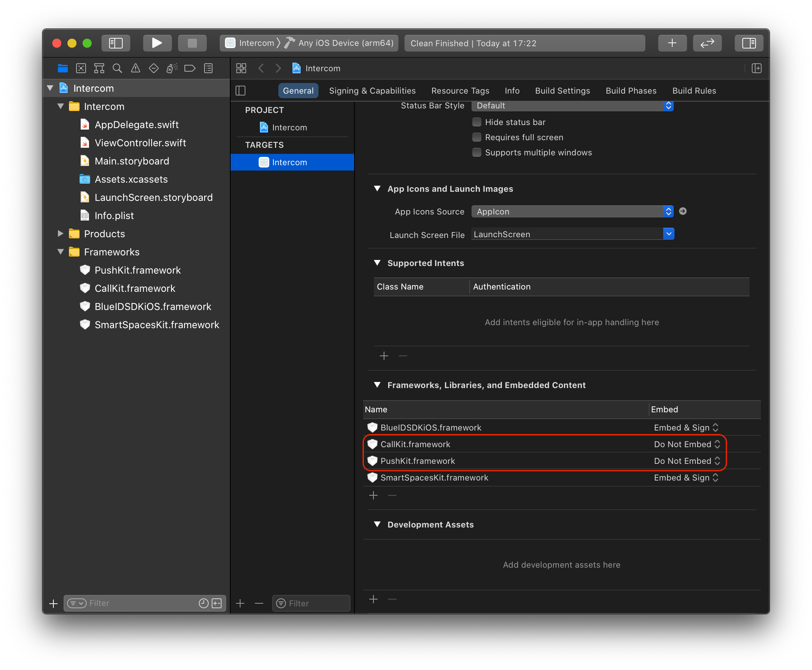Viewport: 812px width, 670px height.
Task: Open the Status Bar Style dropdown
Action: pos(572,106)
